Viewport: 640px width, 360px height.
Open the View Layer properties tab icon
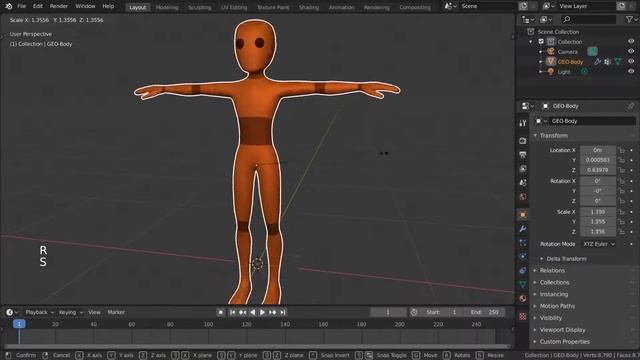point(523,169)
